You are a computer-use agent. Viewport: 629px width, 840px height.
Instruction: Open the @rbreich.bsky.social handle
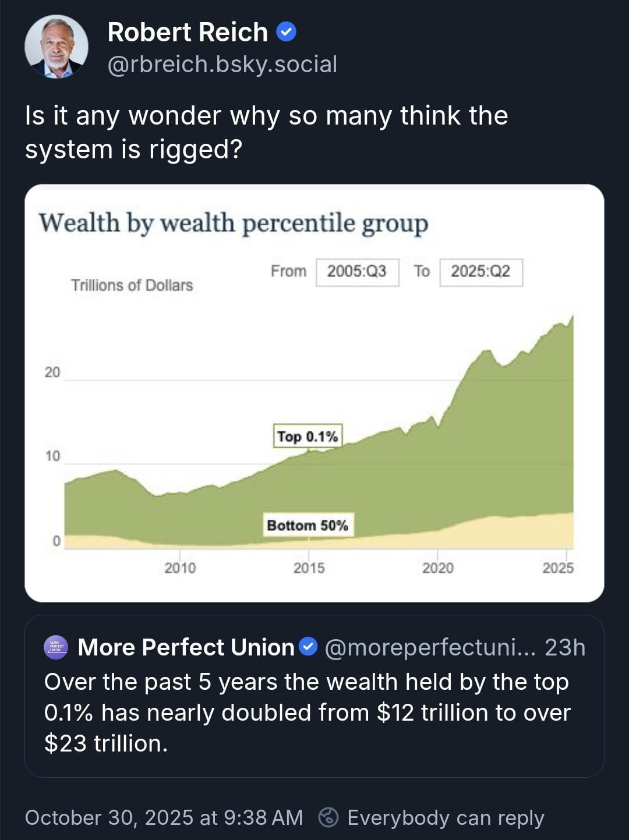tap(222, 64)
